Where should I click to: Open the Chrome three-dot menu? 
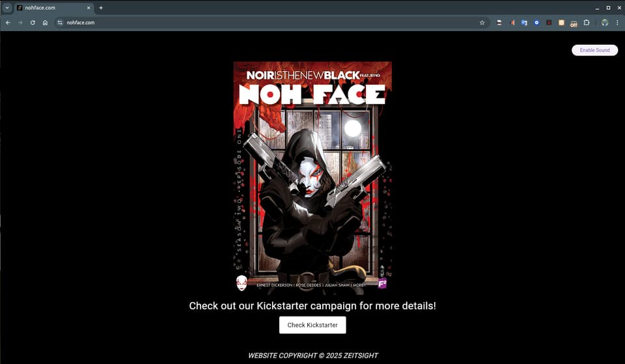click(x=617, y=23)
